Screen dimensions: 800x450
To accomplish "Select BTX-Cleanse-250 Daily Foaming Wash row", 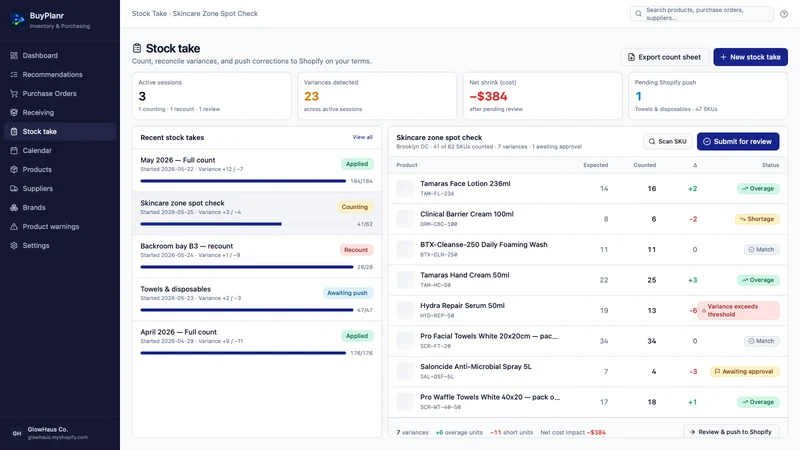I will [x=588, y=249].
